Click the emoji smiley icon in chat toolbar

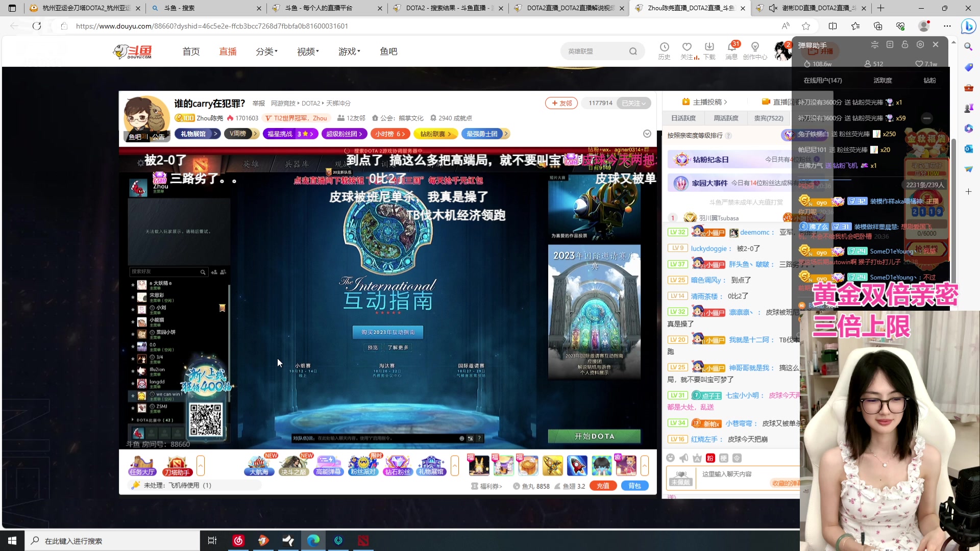(671, 458)
